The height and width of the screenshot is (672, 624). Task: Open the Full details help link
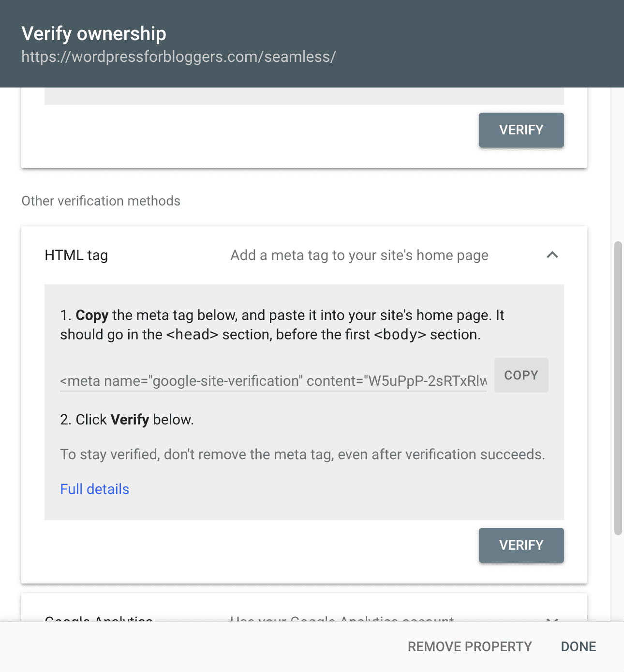coord(94,489)
